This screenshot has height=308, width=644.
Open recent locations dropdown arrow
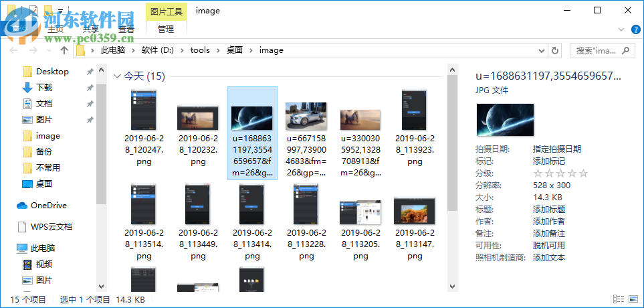(x=49, y=51)
